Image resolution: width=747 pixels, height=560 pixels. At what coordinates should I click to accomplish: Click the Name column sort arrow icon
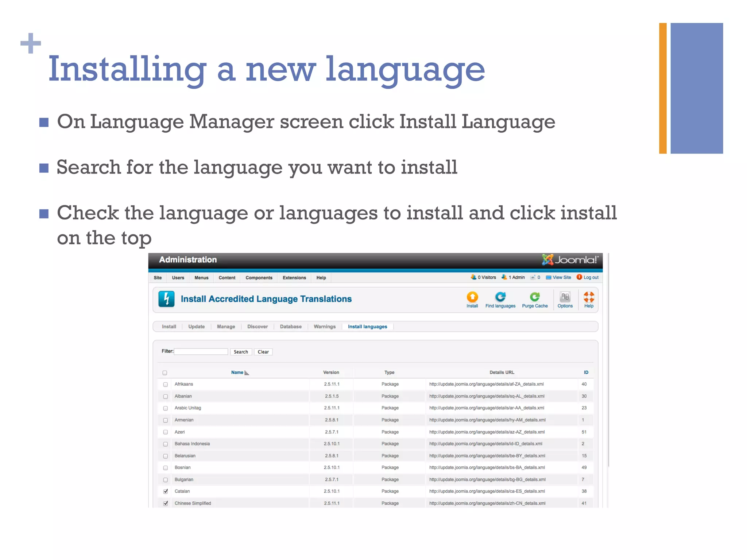coord(247,373)
